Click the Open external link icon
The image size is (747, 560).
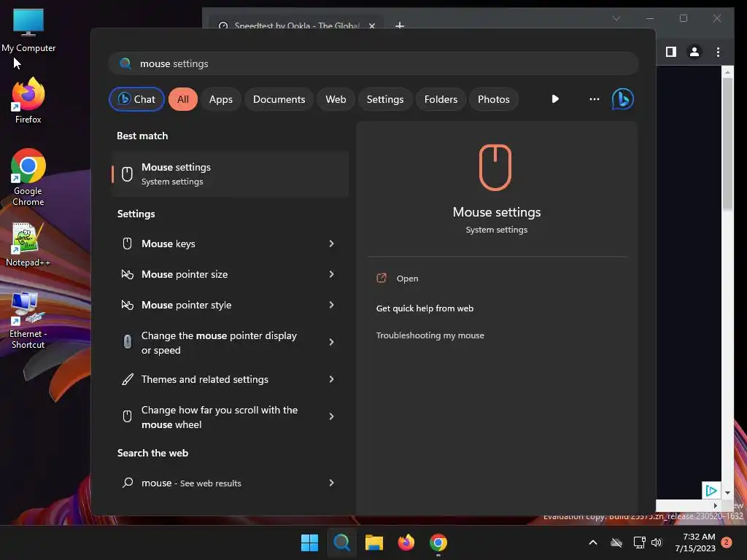click(382, 278)
